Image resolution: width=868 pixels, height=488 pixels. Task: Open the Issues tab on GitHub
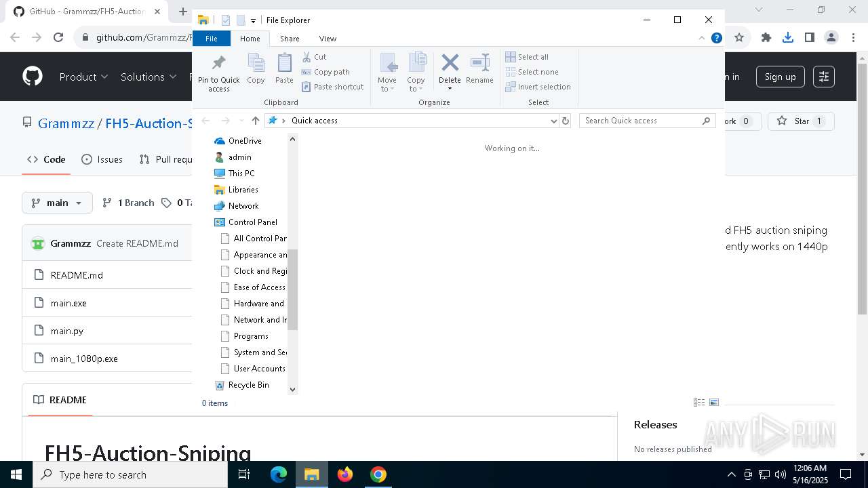coord(102,159)
